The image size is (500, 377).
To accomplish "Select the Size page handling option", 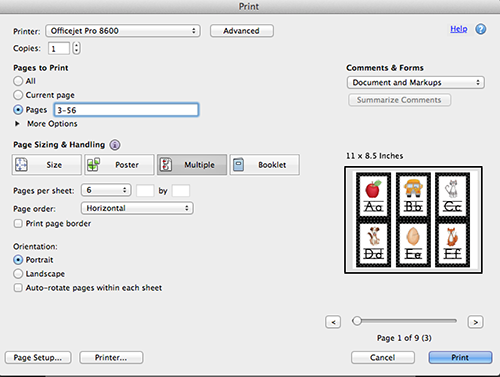I will pos(47,165).
